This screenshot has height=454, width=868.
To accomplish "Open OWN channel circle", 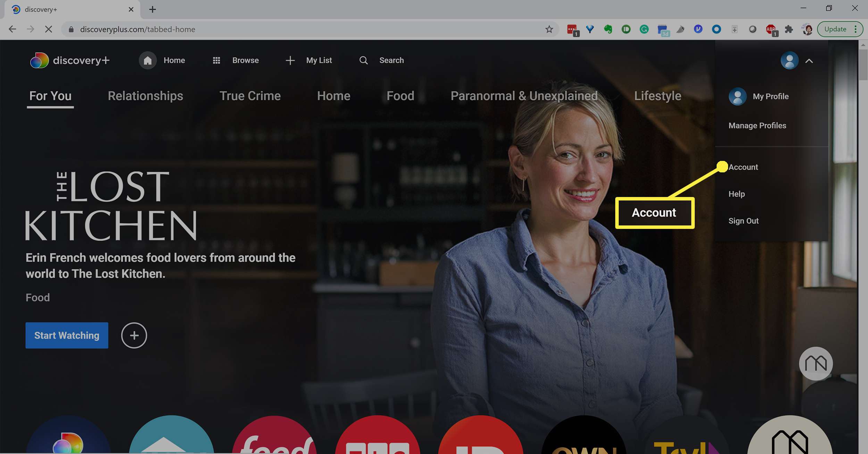I will pos(584,435).
